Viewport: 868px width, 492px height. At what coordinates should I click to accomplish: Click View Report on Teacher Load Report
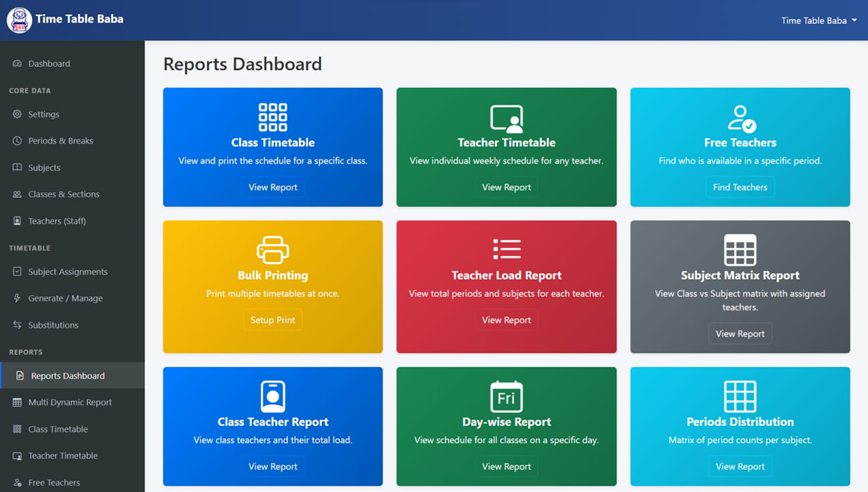tap(506, 320)
